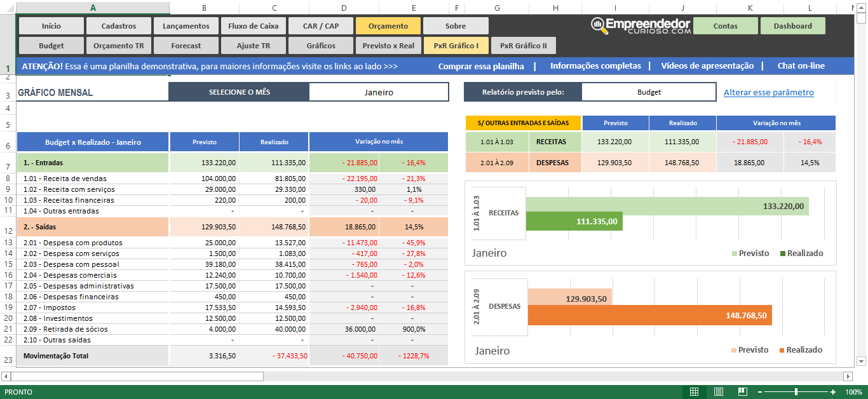This screenshot has height=399, width=868.
Task: Switch to Page Layout view
Action: pyautogui.click(x=719, y=392)
